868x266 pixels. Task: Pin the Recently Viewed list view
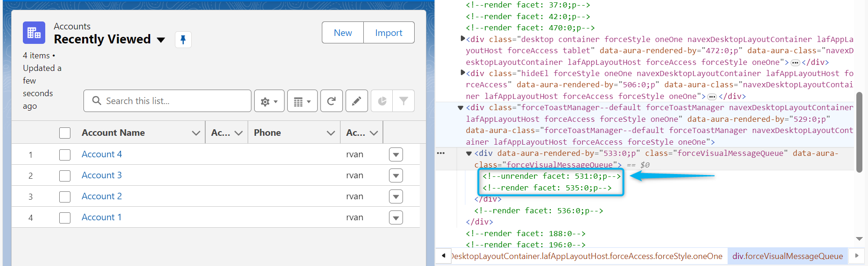pyautogui.click(x=183, y=40)
